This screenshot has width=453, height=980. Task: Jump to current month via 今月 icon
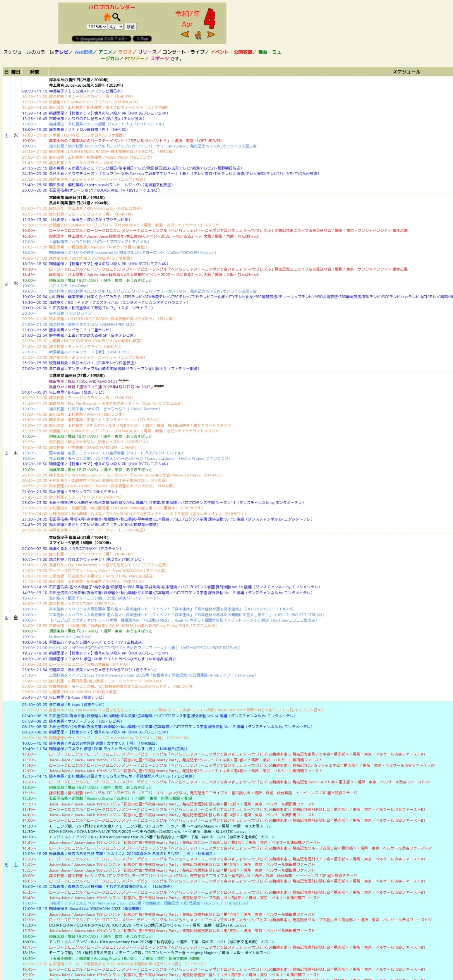(x=198, y=35)
